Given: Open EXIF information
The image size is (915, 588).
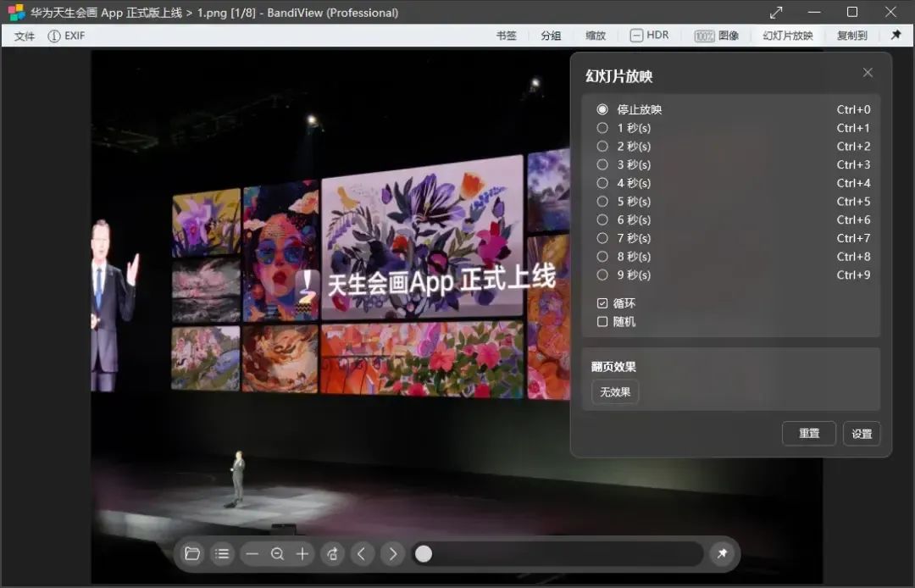Looking at the screenshot, I should pyautogui.click(x=66, y=36).
